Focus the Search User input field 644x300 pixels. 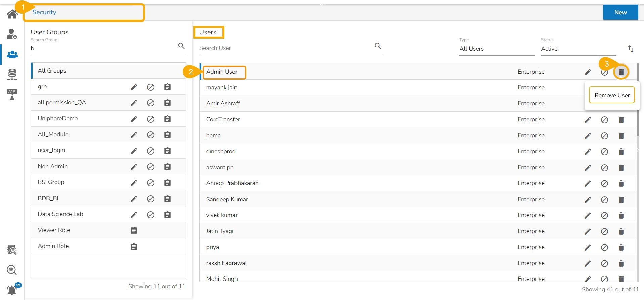(x=286, y=48)
